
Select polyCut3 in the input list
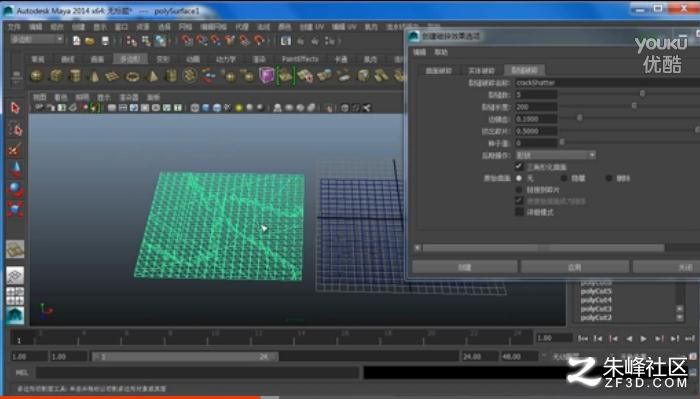coord(596,308)
